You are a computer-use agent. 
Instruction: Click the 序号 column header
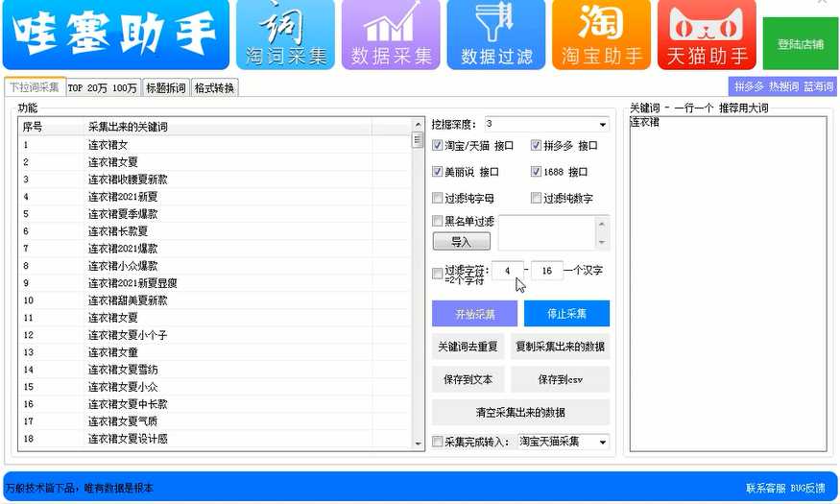(51, 127)
